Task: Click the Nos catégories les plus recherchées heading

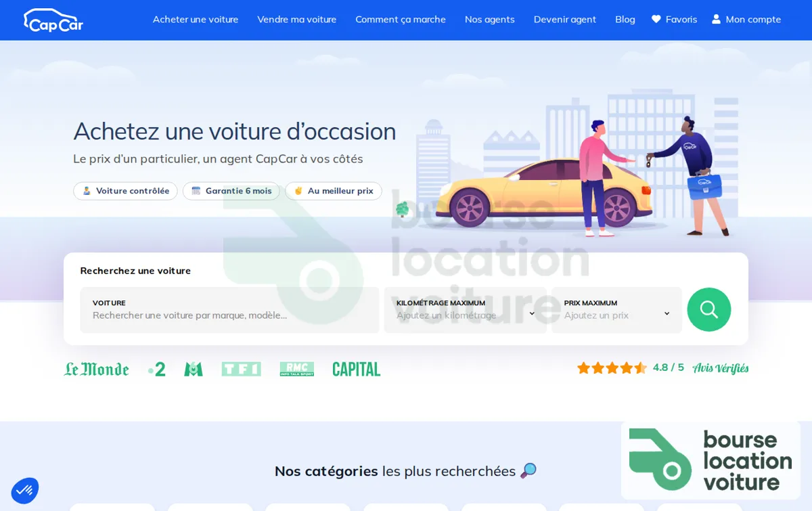Action: pos(406,471)
